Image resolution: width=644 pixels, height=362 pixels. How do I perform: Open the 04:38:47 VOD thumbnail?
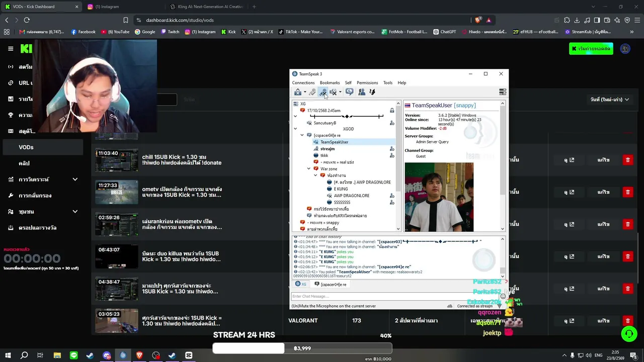(x=117, y=289)
